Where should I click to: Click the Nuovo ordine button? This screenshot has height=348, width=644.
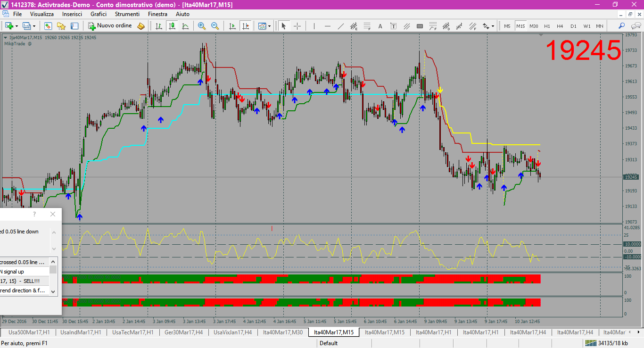pyautogui.click(x=111, y=26)
